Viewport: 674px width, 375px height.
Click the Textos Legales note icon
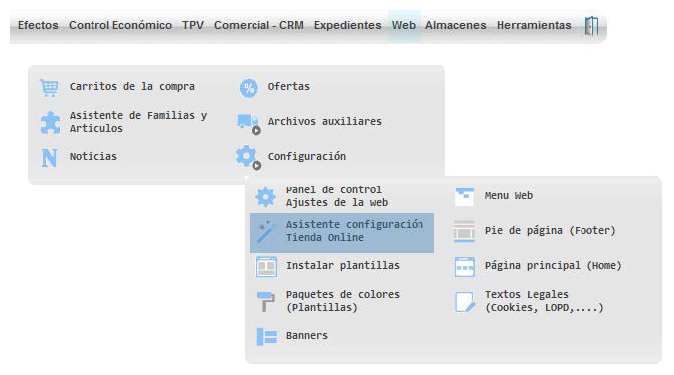[x=465, y=301]
